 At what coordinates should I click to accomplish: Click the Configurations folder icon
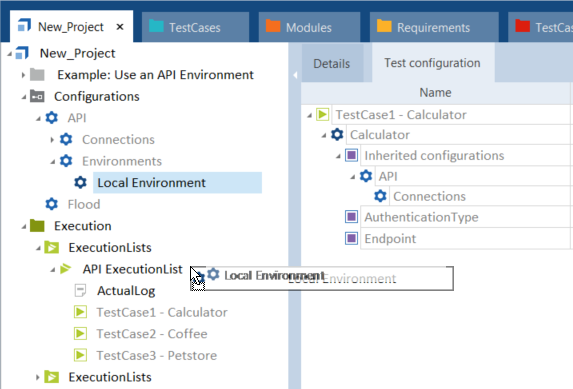(37, 96)
